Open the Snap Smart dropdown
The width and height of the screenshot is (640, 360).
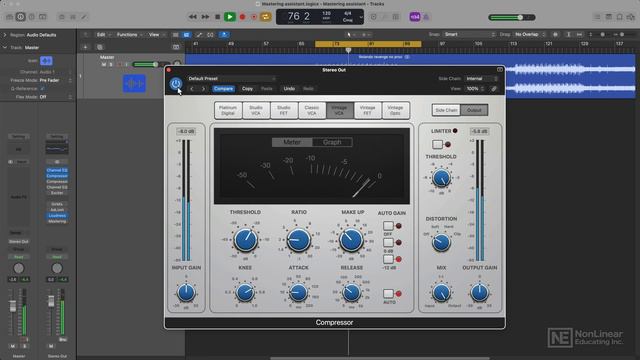469,34
